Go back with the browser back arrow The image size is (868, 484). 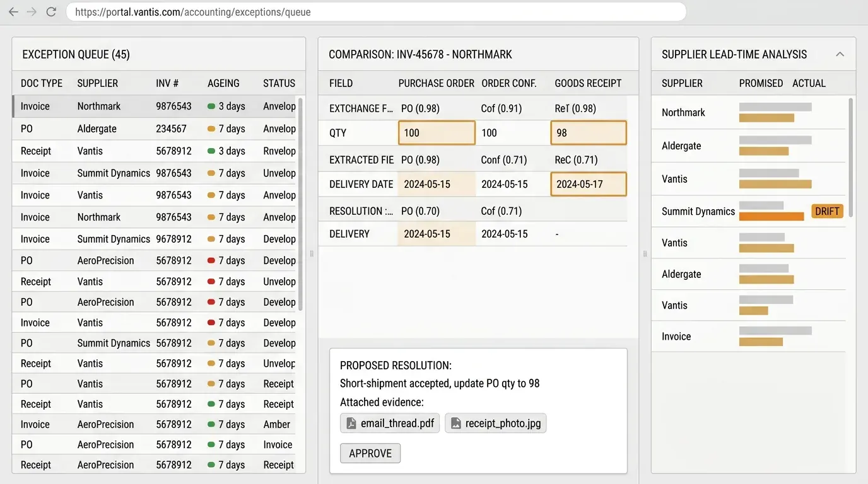pos(13,12)
